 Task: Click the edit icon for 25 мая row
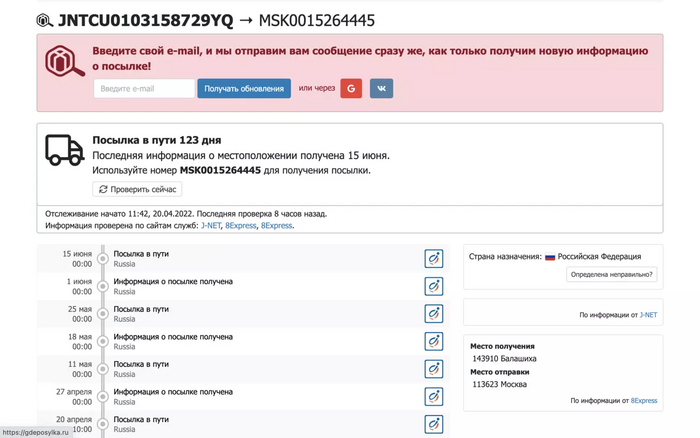click(433, 314)
